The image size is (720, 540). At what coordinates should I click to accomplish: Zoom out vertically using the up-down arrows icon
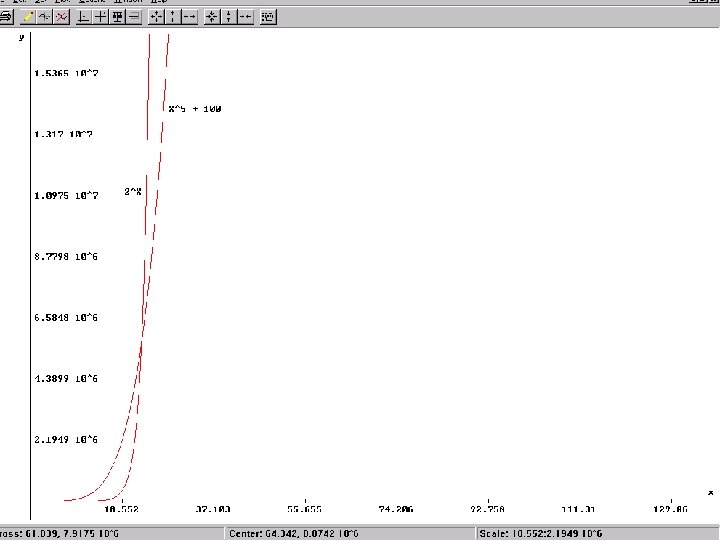pyautogui.click(x=173, y=17)
